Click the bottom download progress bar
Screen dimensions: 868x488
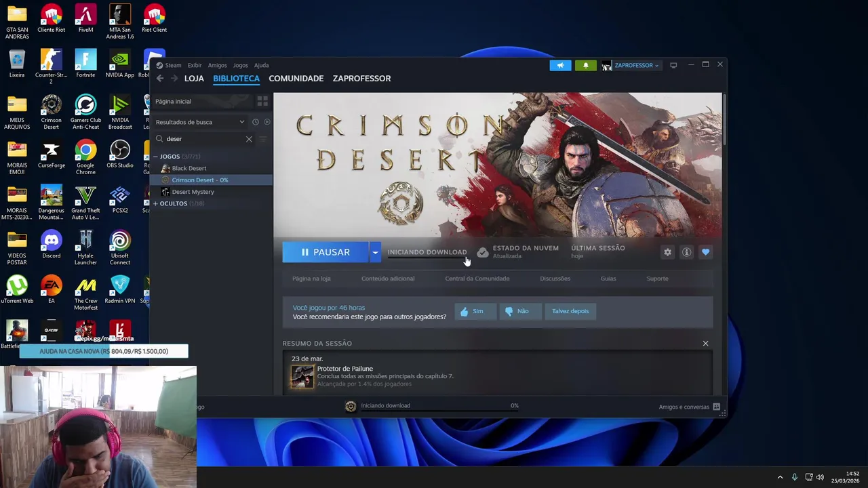[439, 411]
